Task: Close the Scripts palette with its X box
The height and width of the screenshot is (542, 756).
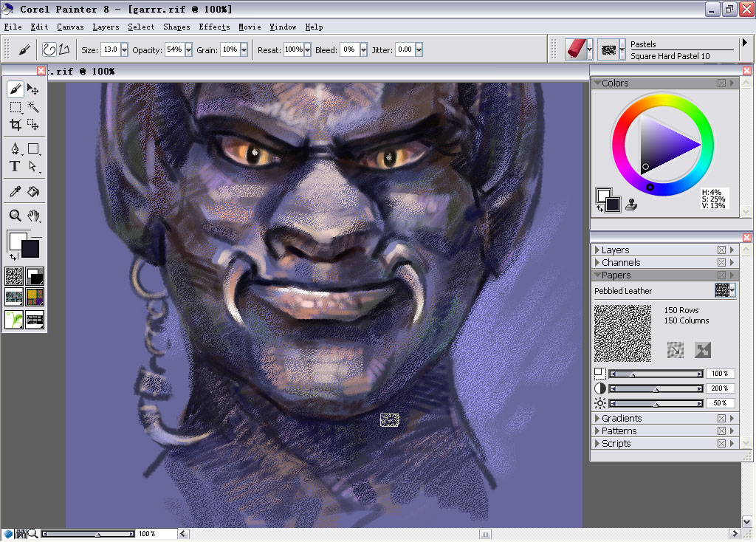Action: [721, 443]
